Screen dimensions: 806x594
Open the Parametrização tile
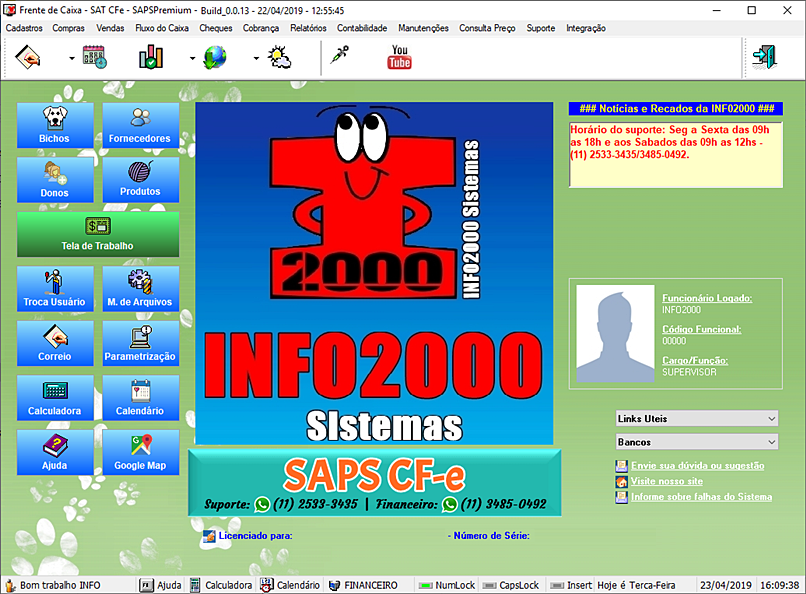(x=140, y=343)
